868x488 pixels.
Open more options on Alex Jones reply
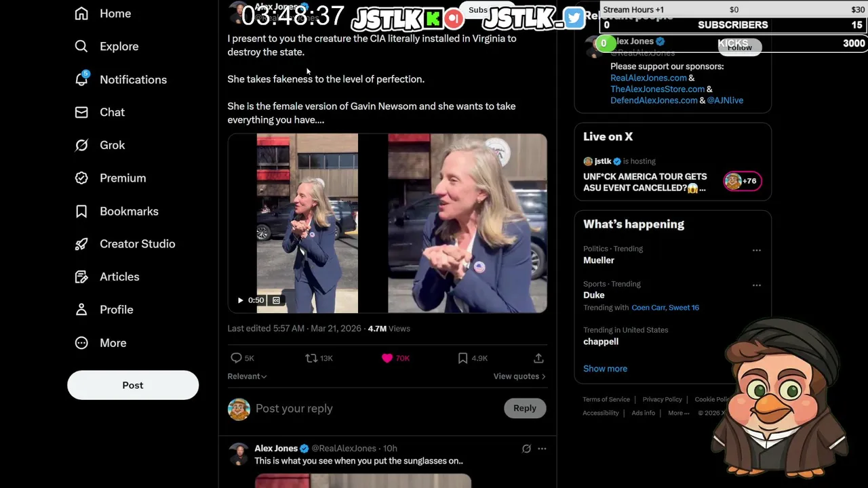tap(542, 448)
